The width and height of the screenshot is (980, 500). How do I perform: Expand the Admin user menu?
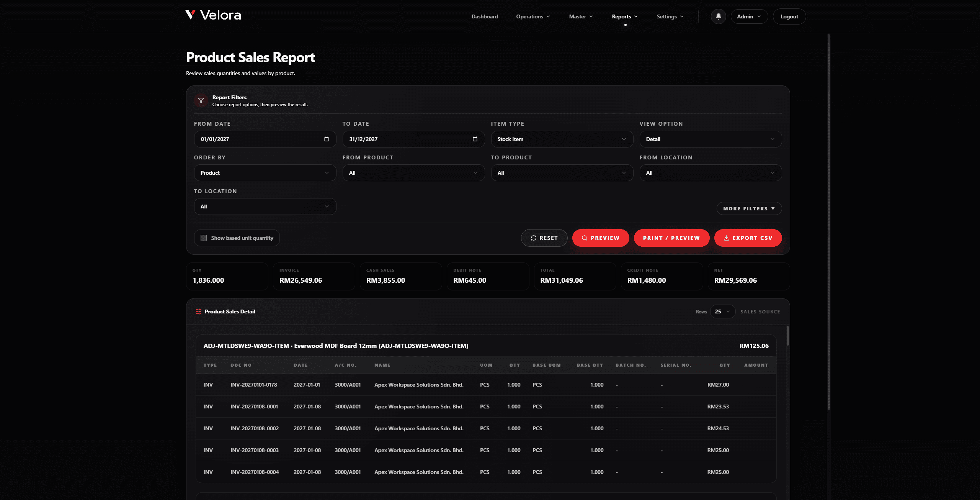(749, 16)
